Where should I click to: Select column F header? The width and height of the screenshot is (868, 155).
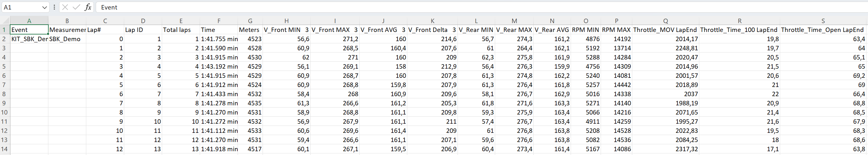219,21
